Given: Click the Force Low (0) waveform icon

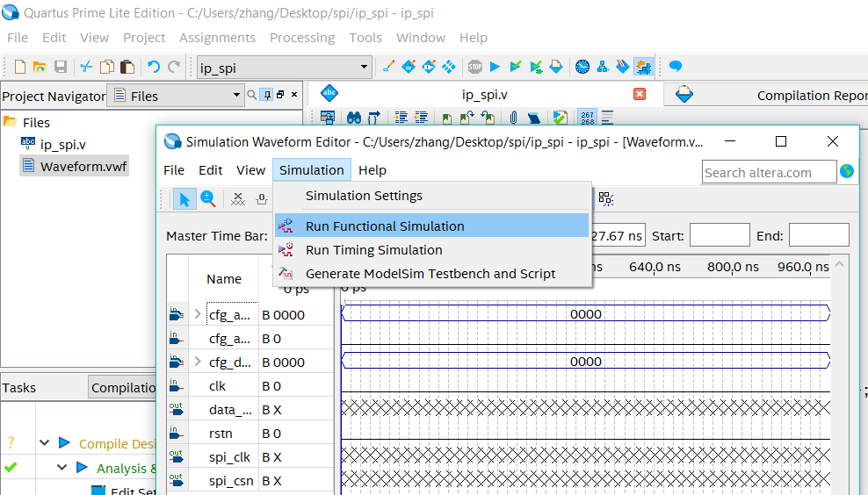Looking at the screenshot, I should pos(262,198).
